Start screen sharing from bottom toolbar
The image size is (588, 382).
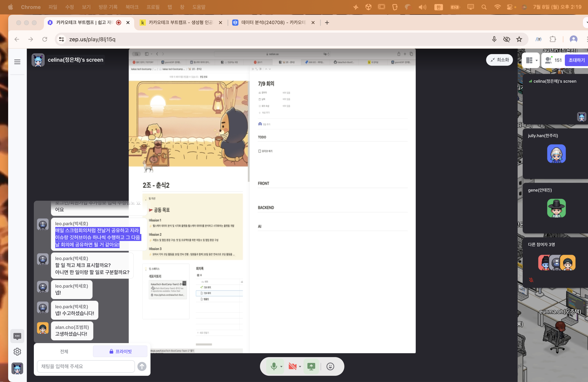pyautogui.click(x=311, y=366)
